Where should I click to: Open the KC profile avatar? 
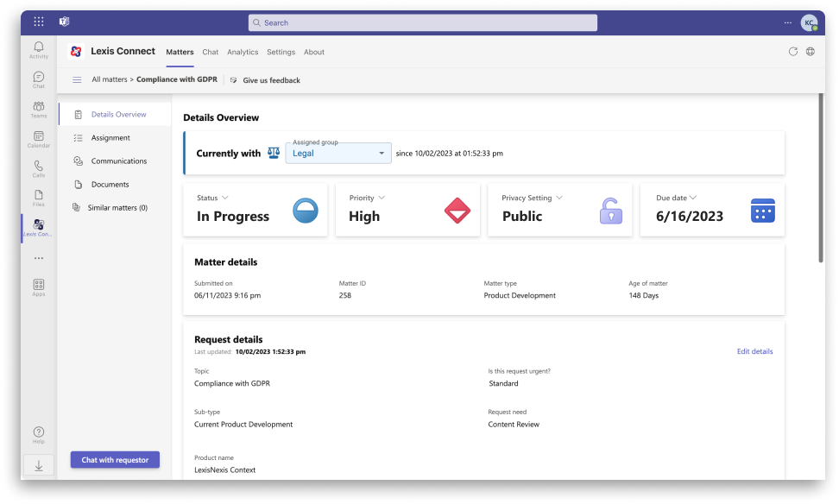click(x=809, y=22)
